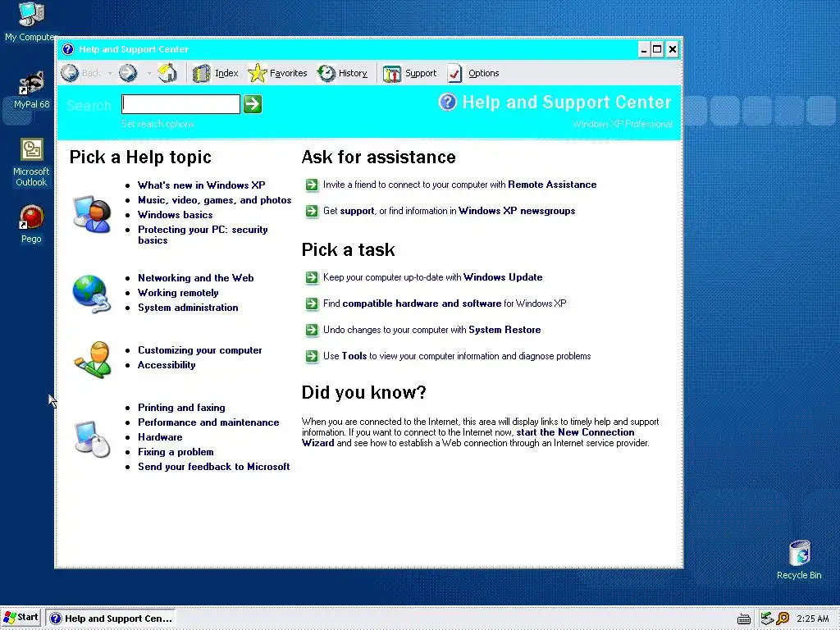Minimize the Help and Support Center window

pos(645,49)
